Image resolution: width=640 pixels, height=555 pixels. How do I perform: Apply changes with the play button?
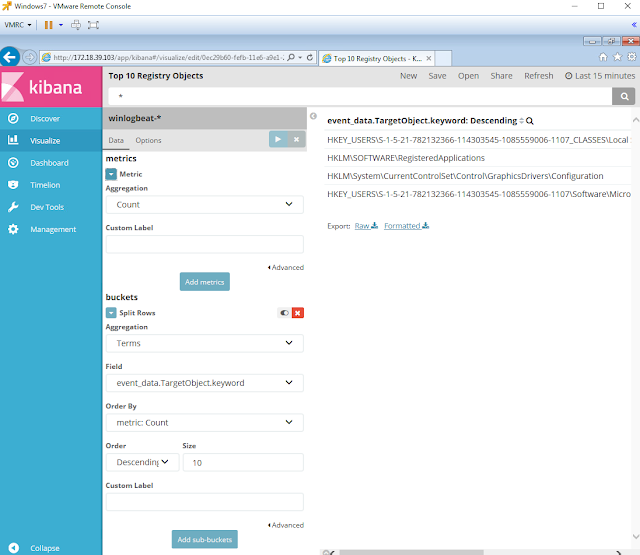(x=278, y=140)
